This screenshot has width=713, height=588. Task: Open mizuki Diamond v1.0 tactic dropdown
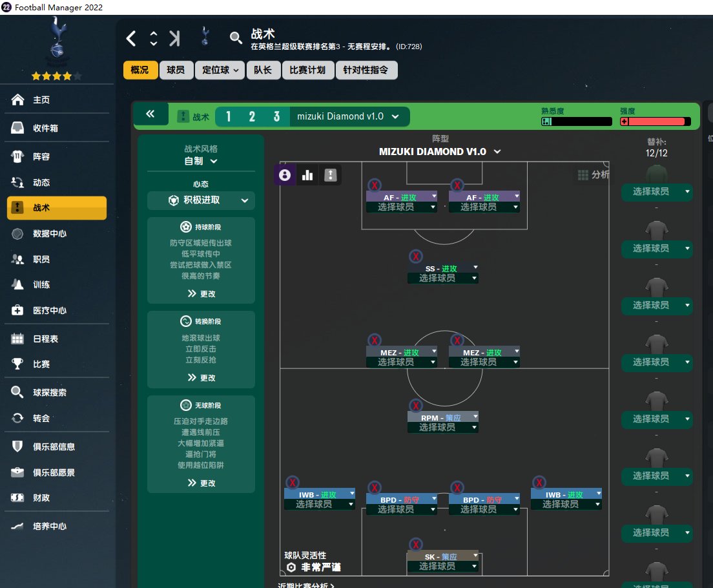coord(349,116)
